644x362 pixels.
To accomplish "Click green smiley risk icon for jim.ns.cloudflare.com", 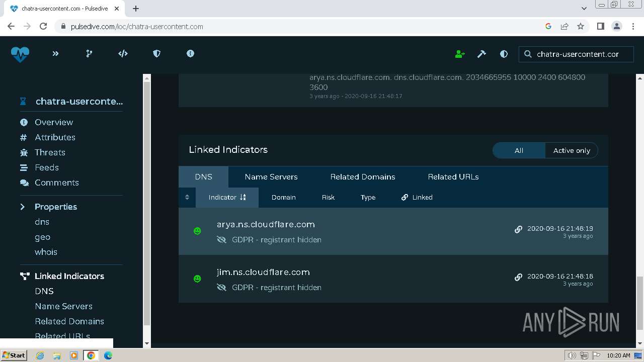I will point(197,279).
